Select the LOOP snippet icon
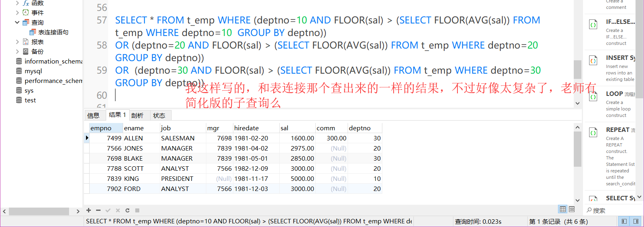Image resolution: width=644 pixels, height=227 pixels. click(x=593, y=97)
